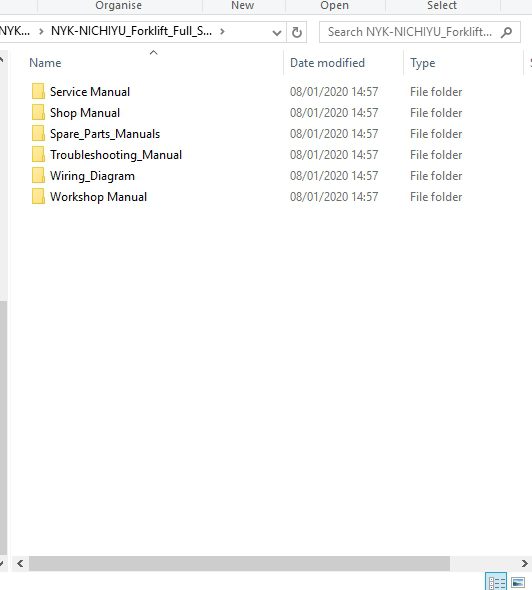Click the Wiring_Diagram folder icon
Viewport: 532px width, 590px height.
pos(38,176)
